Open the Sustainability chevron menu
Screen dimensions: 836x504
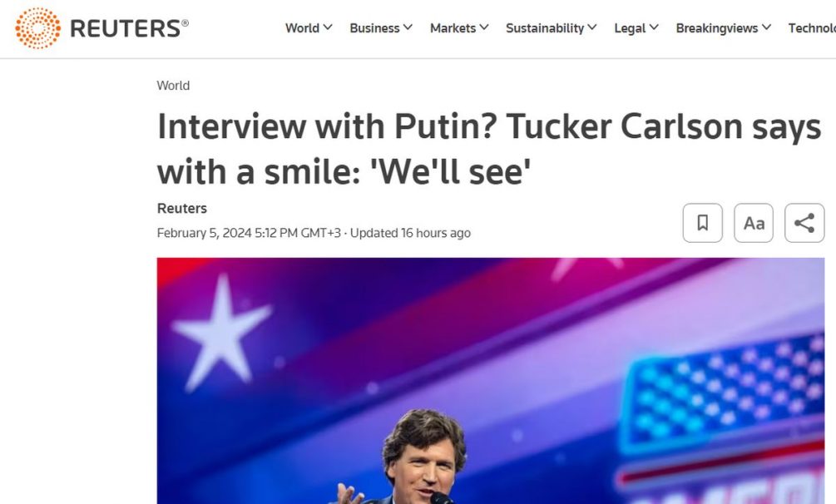pos(592,27)
